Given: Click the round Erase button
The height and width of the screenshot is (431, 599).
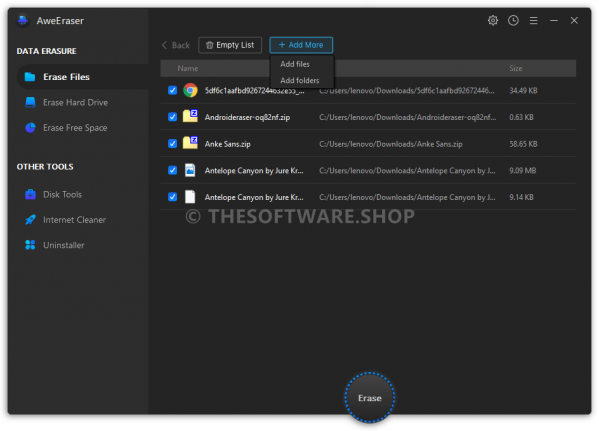Looking at the screenshot, I should point(369,398).
